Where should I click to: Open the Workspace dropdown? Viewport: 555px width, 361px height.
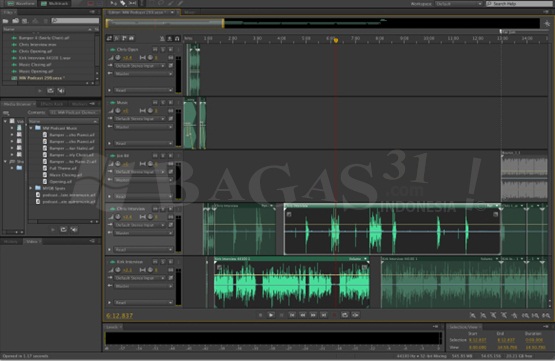click(458, 4)
